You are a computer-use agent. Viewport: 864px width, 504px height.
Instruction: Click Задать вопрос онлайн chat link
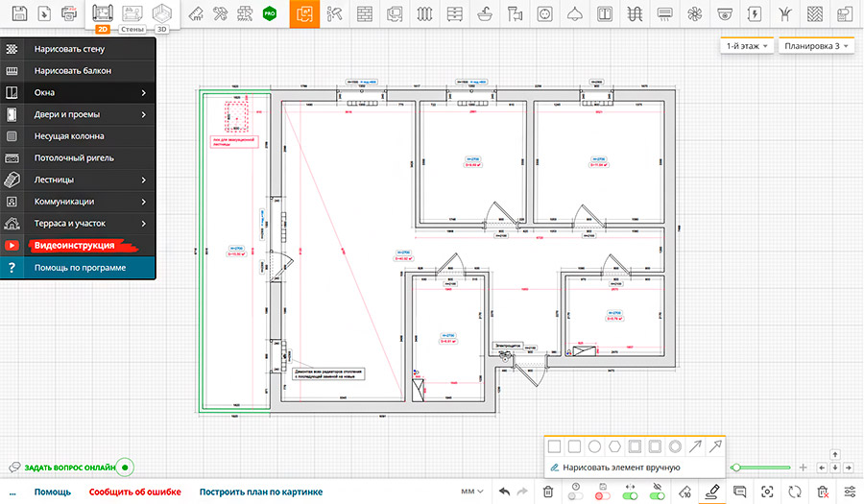(70, 468)
